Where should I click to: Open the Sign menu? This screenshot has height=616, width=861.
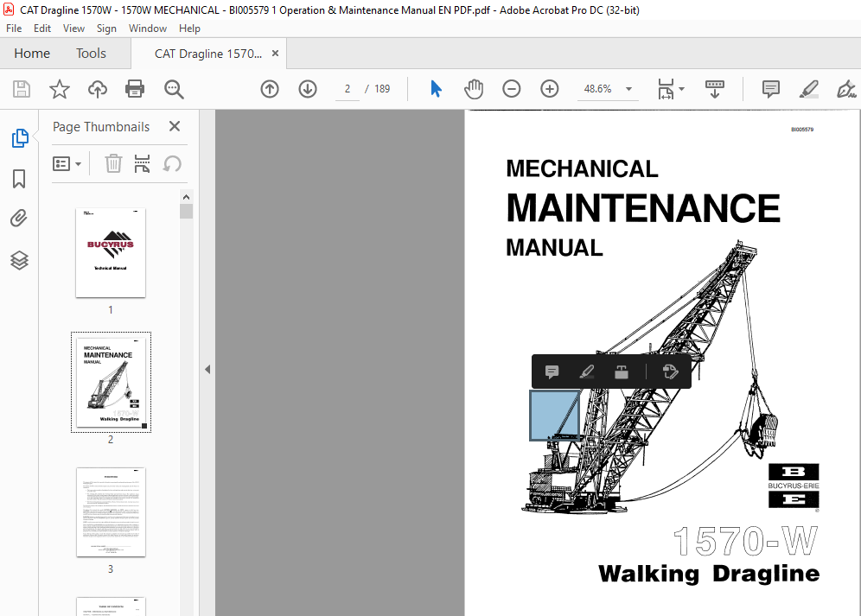coord(106,29)
